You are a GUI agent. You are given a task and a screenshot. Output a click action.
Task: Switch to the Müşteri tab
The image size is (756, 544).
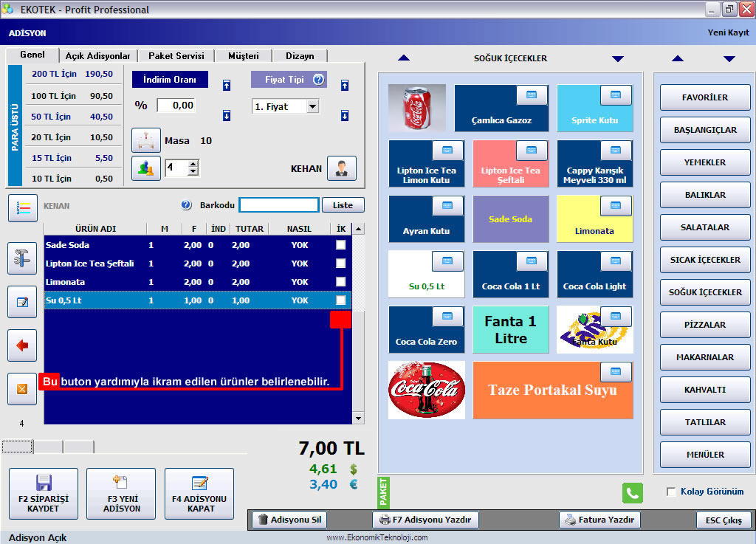[x=244, y=56]
